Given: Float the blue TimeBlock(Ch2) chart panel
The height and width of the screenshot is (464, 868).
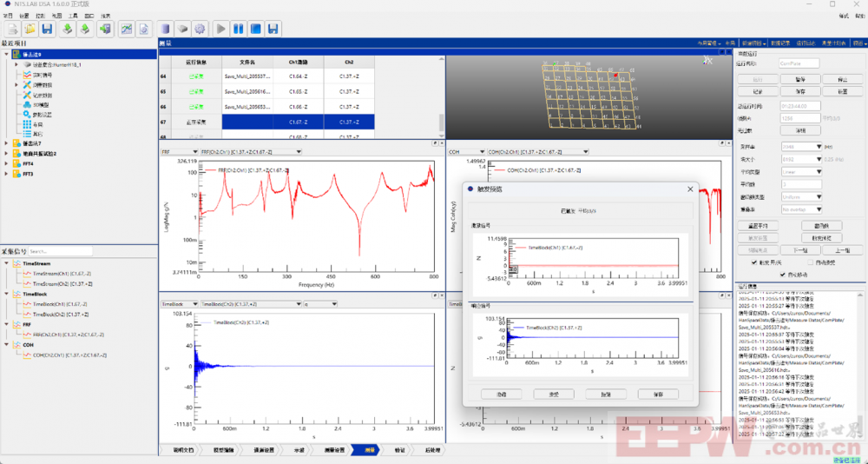Looking at the screenshot, I should (435, 296).
